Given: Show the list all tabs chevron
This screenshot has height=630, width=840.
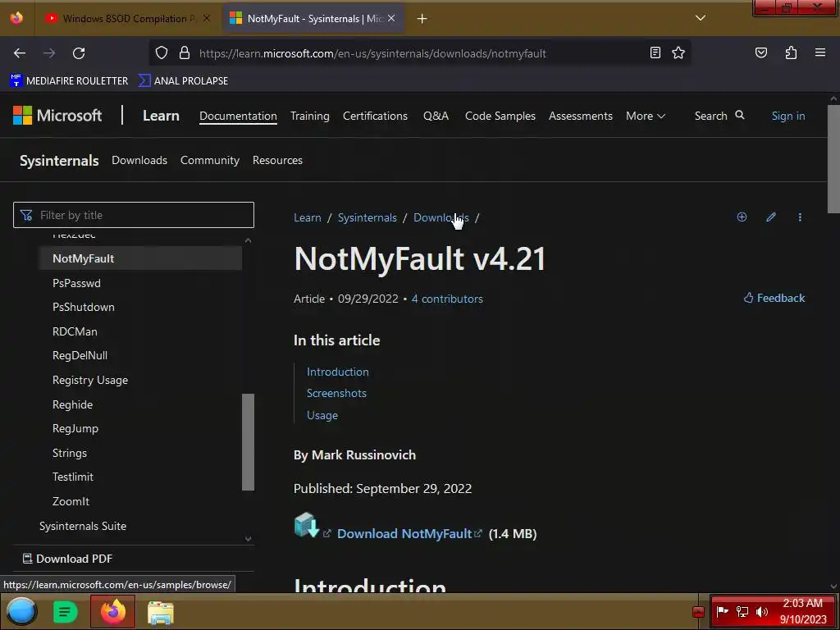Looking at the screenshot, I should [701, 18].
